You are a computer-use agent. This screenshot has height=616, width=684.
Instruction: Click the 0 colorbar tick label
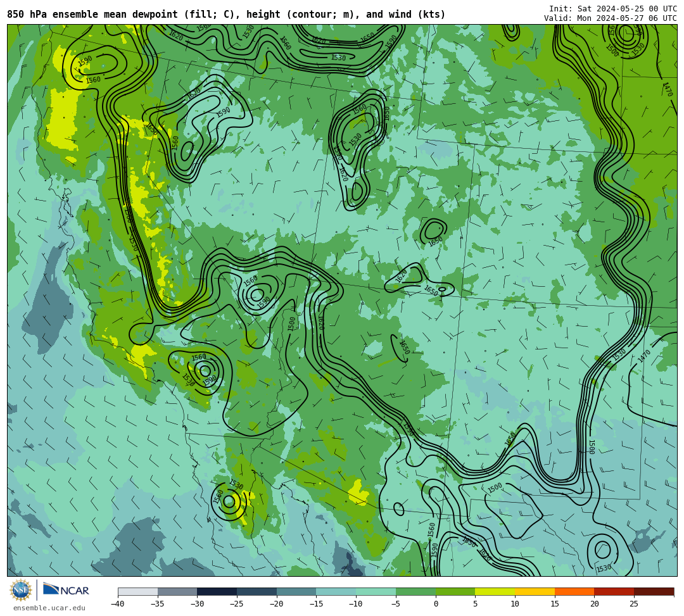coord(436,604)
